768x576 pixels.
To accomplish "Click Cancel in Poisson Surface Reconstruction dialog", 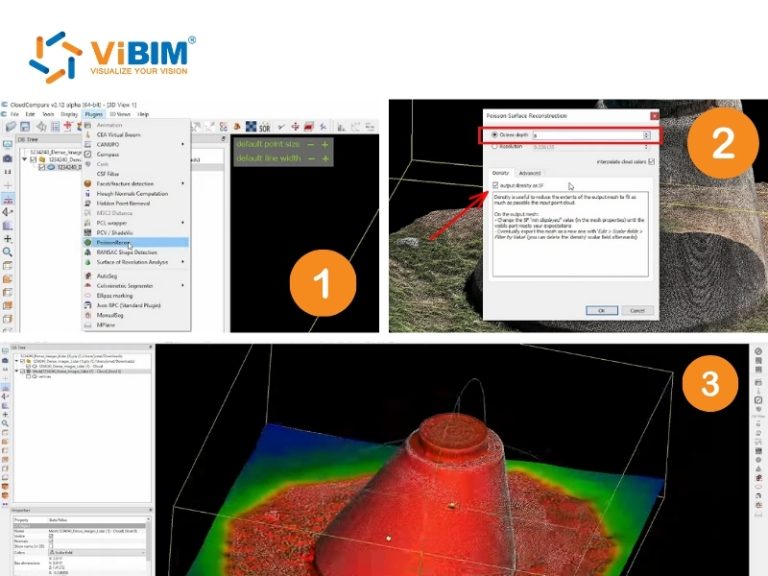I will 637,311.
